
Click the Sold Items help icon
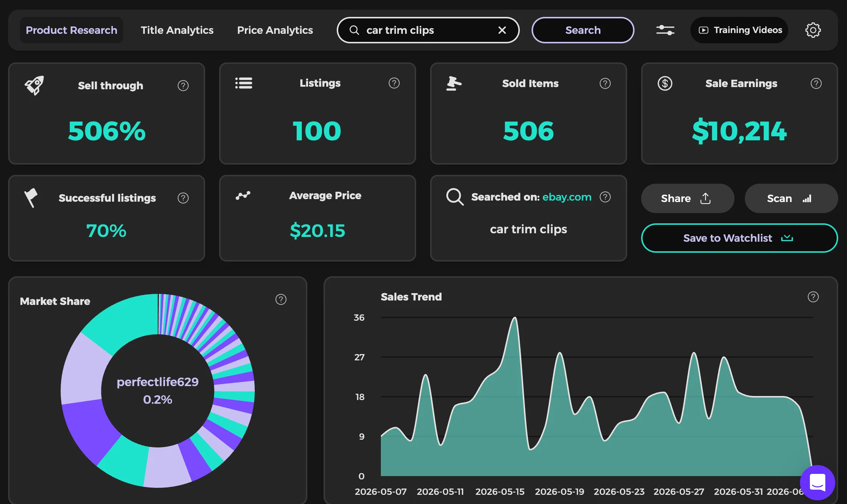point(605,83)
